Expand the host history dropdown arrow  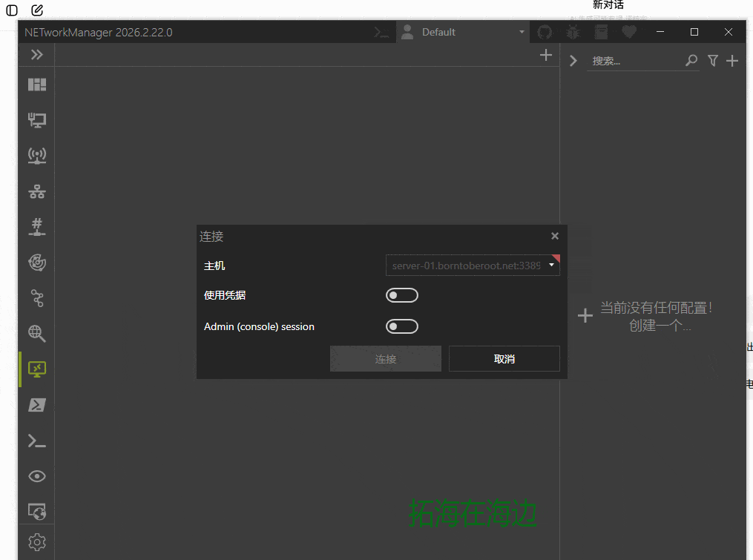pos(552,265)
